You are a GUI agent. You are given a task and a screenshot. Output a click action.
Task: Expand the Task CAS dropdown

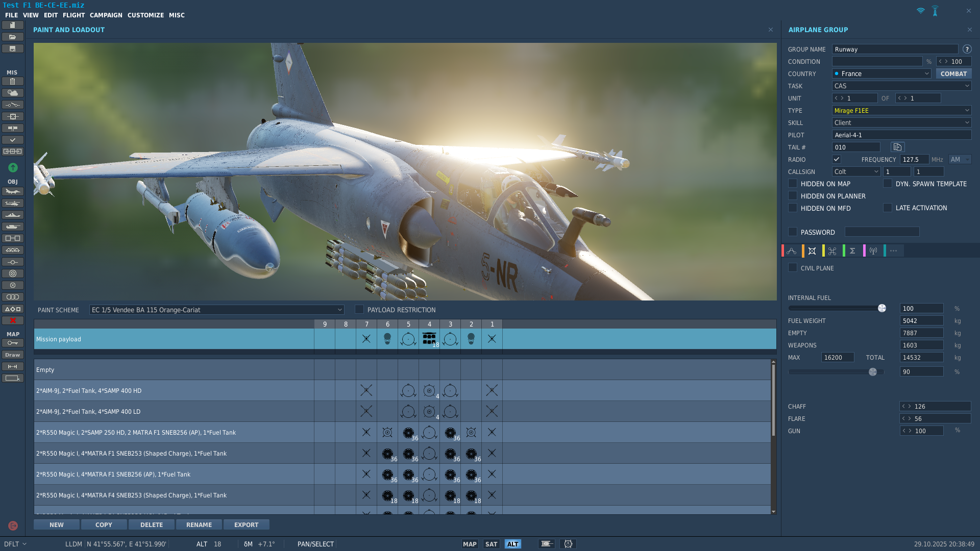(901, 86)
